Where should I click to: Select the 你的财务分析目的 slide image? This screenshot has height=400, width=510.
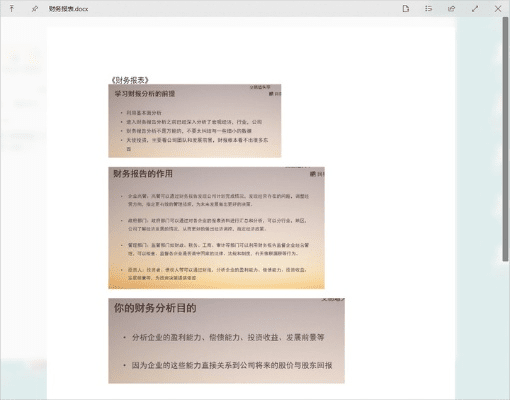tap(226, 341)
